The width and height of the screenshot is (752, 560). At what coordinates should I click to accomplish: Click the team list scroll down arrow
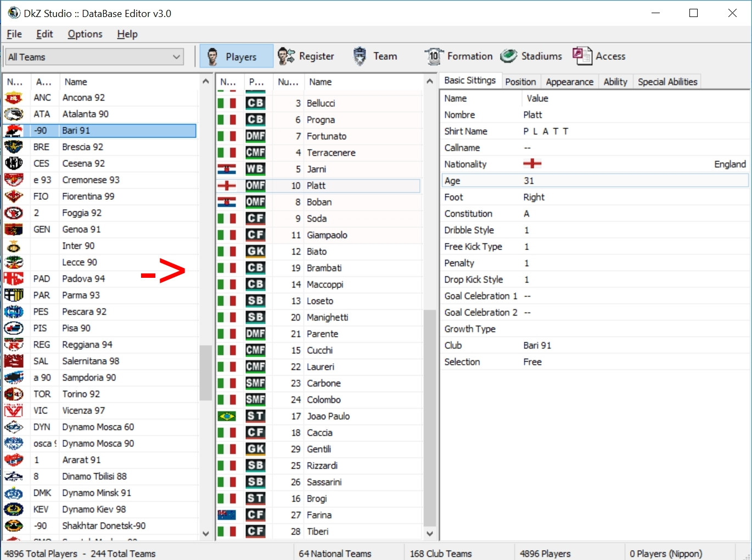pos(206,533)
